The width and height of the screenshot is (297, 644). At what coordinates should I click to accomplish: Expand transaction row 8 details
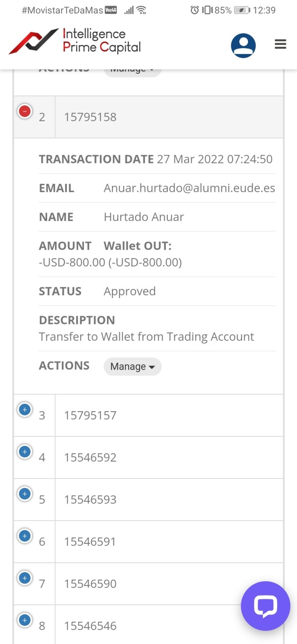click(x=25, y=620)
